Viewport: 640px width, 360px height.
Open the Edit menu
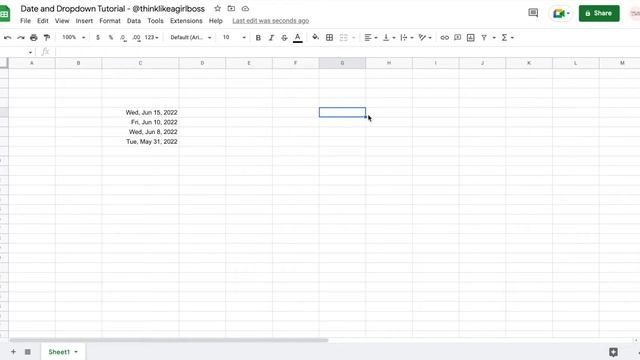42,21
